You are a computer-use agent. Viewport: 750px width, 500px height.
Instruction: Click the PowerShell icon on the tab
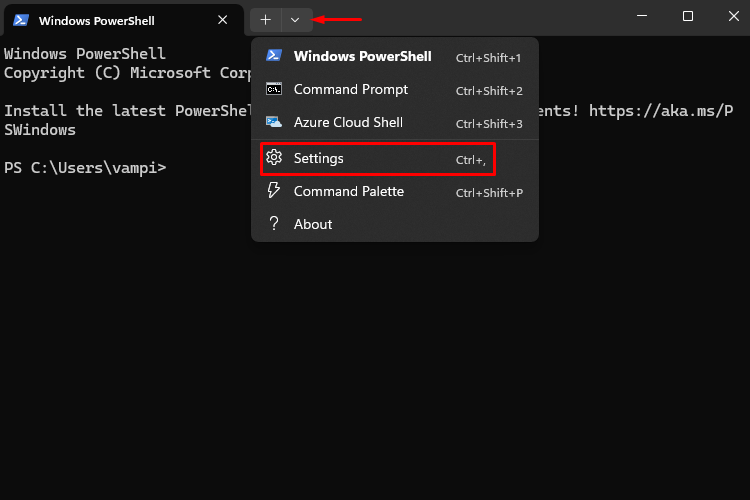[21, 20]
